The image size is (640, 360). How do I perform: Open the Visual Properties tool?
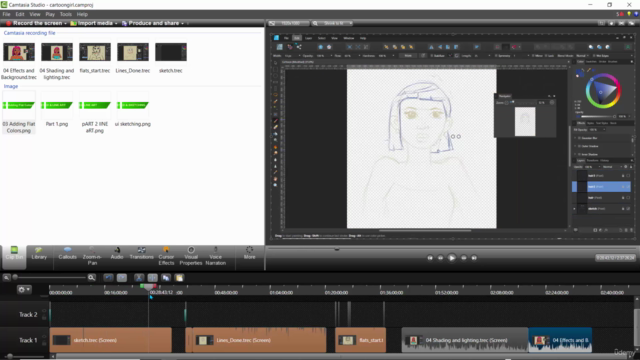point(191,256)
